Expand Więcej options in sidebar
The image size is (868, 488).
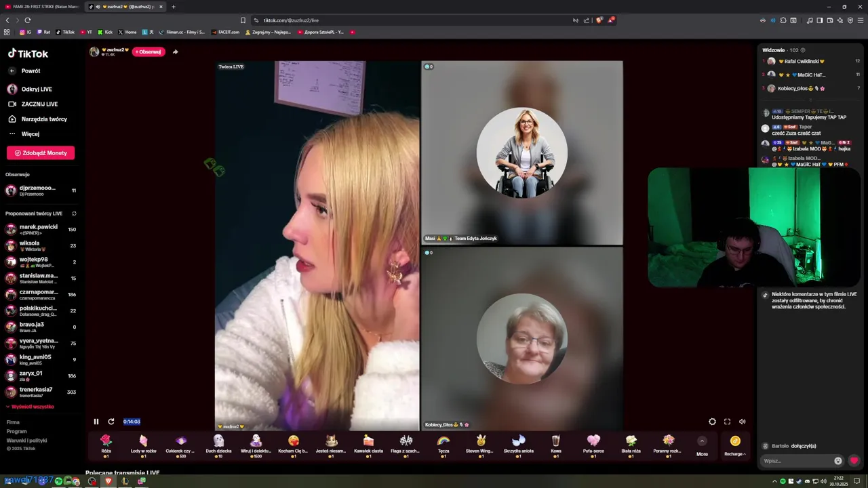[x=24, y=134]
